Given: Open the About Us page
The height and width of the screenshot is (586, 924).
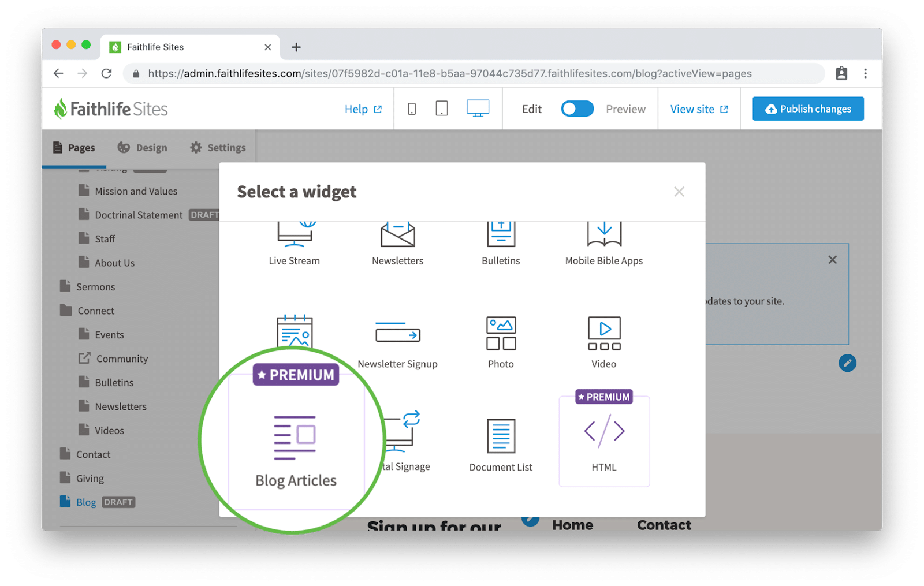Looking at the screenshot, I should pyautogui.click(x=106, y=263).
